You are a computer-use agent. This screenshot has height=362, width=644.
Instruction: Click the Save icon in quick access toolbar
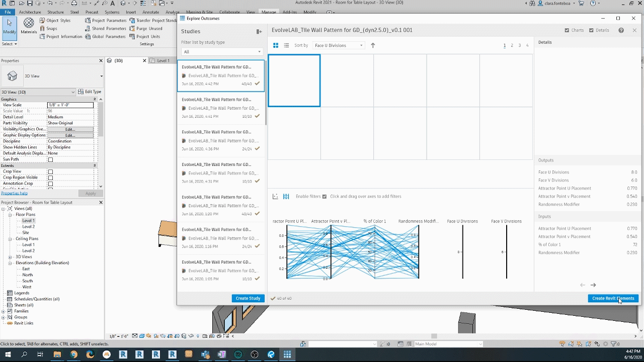pos(29,3)
